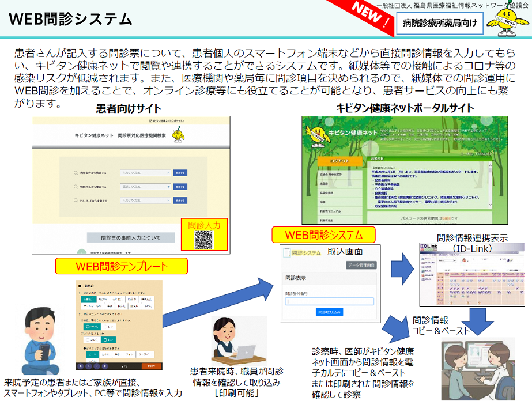Click the 問診受付番号 input field
Screen dimensions: 532x401
point(329,301)
